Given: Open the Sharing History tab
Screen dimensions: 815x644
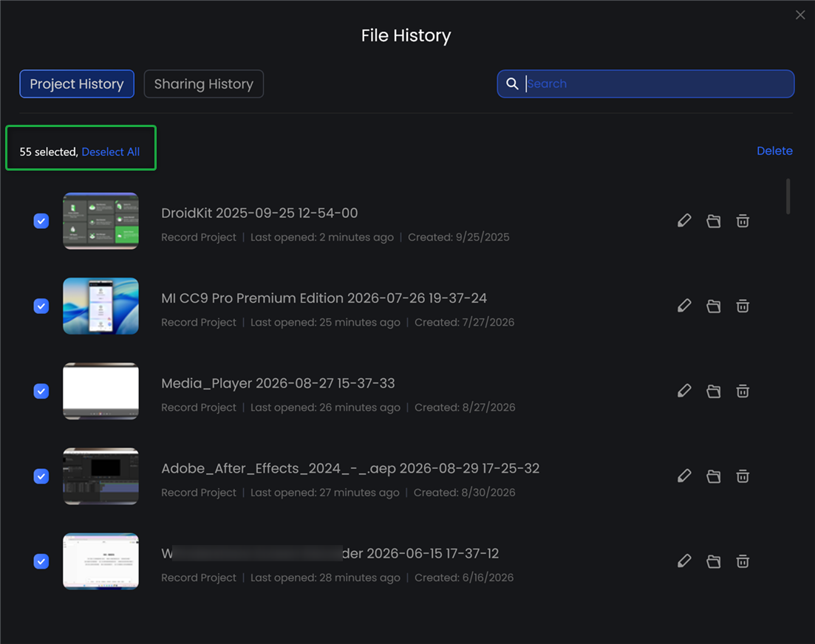Looking at the screenshot, I should 204,83.
